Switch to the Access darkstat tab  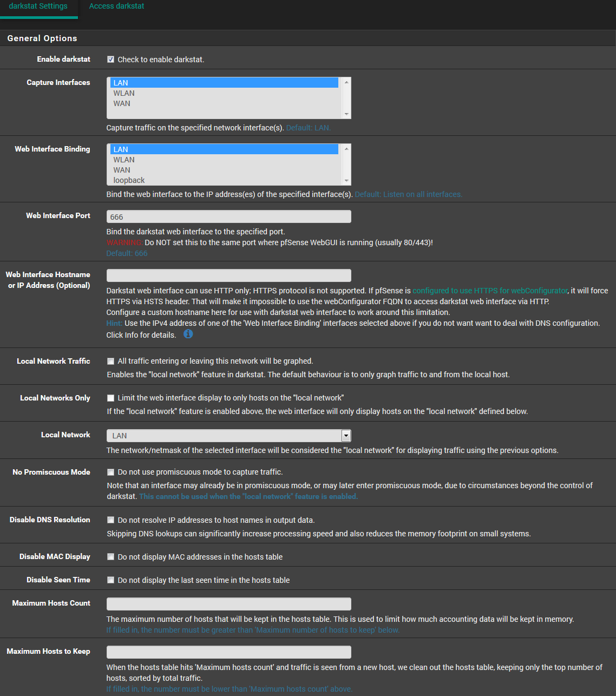116,6
